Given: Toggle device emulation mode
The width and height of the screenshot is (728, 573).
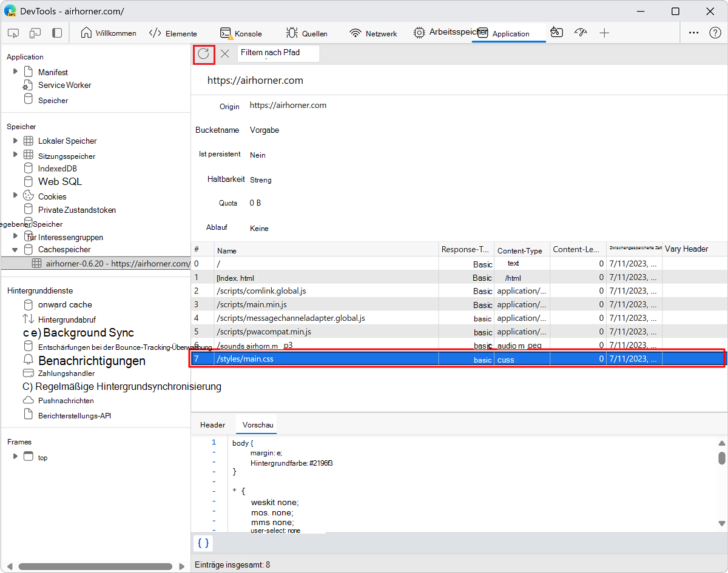Looking at the screenshot, I should coord(35,33).
